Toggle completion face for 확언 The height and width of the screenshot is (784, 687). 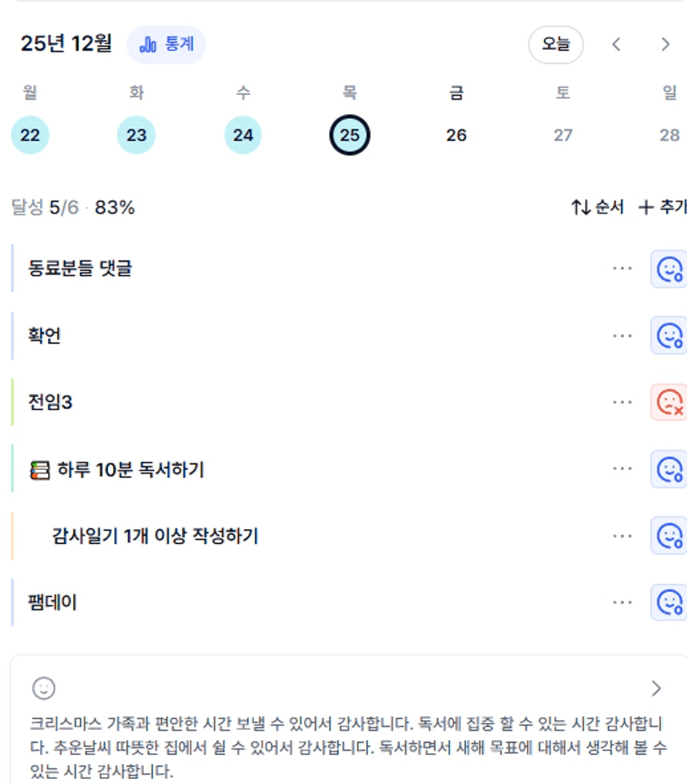point(669,336)
